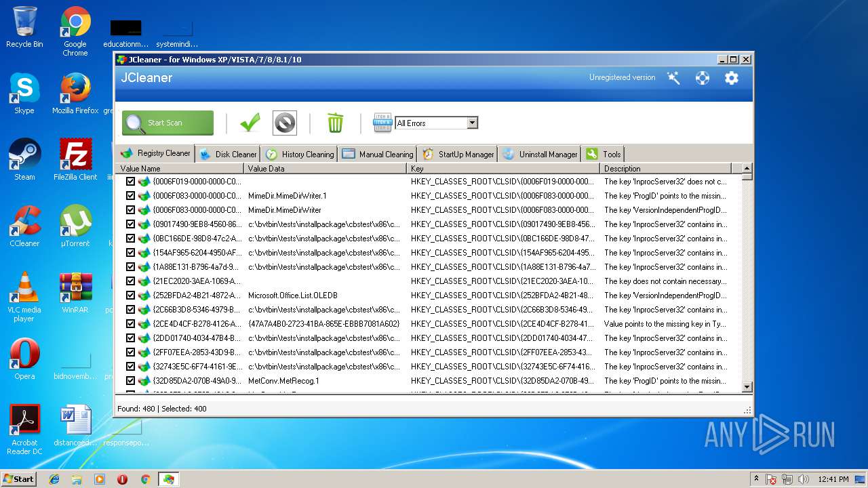
Task: Sort by Description column header
Action: pyautogui.click(x=666, y=168)
